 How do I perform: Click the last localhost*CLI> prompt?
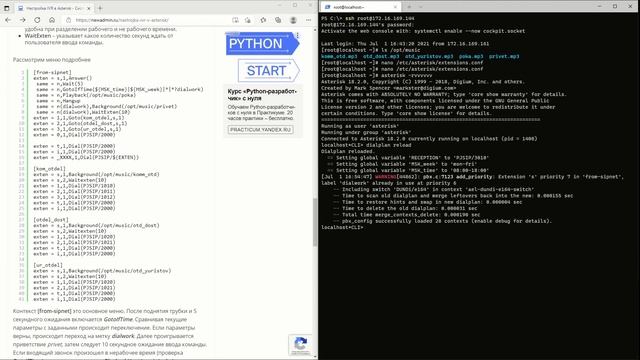342,227
